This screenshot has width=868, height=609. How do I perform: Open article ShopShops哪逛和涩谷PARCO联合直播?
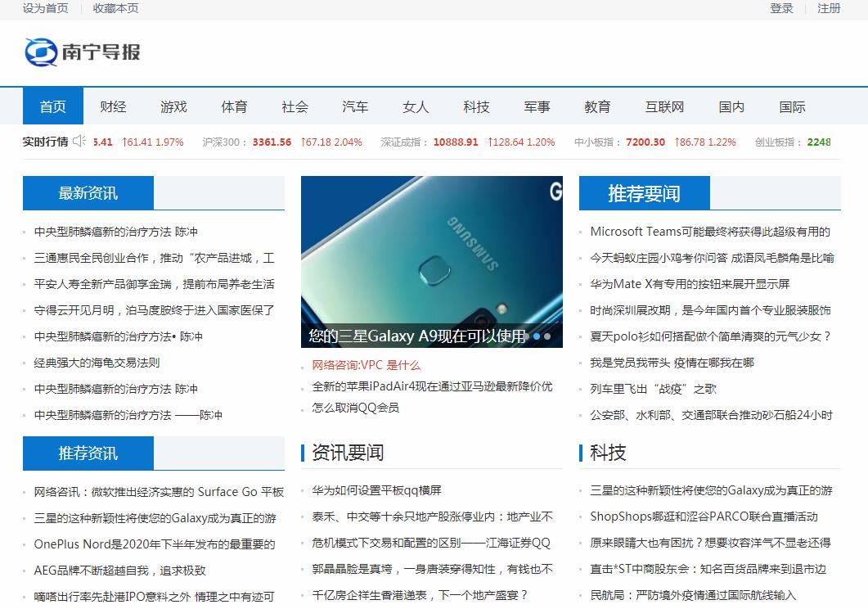704,517
